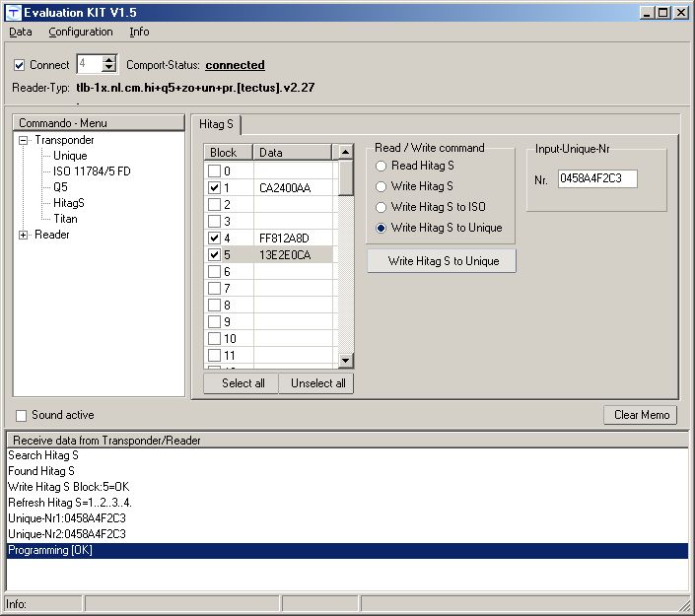The image size is (695, 616).
Task: Click the Write Hitag S to Unique button
Action: pyautogui.click(x=442, y=261)
